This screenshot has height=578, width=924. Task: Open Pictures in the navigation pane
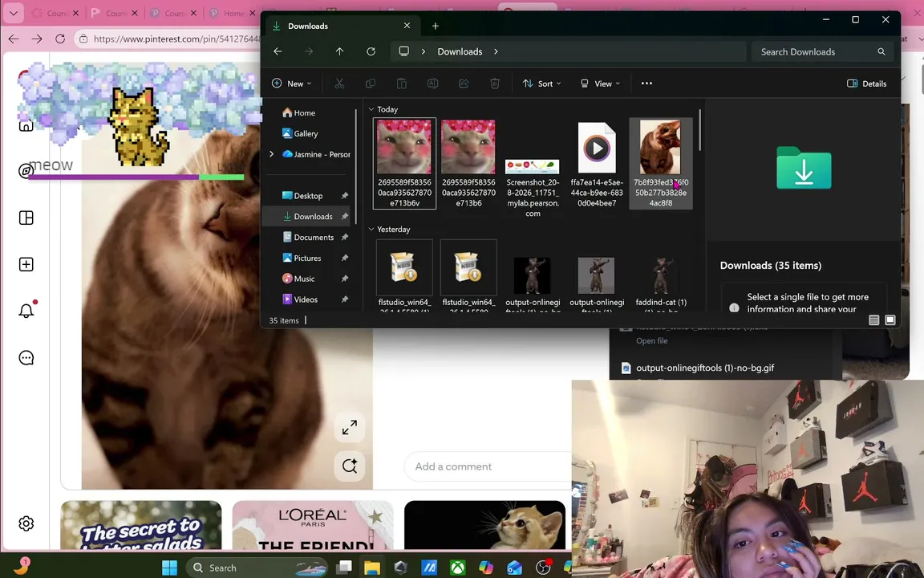click(x=307, y=258)
